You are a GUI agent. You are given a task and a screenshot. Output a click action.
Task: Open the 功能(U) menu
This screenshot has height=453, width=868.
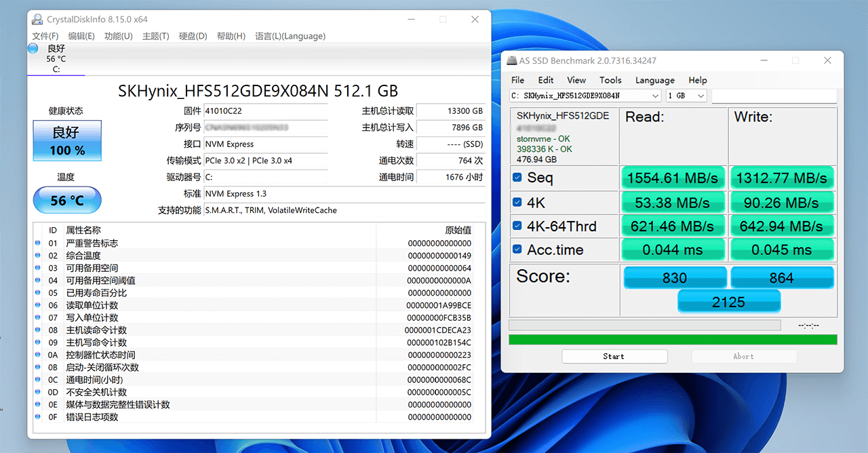coord(119,36)
